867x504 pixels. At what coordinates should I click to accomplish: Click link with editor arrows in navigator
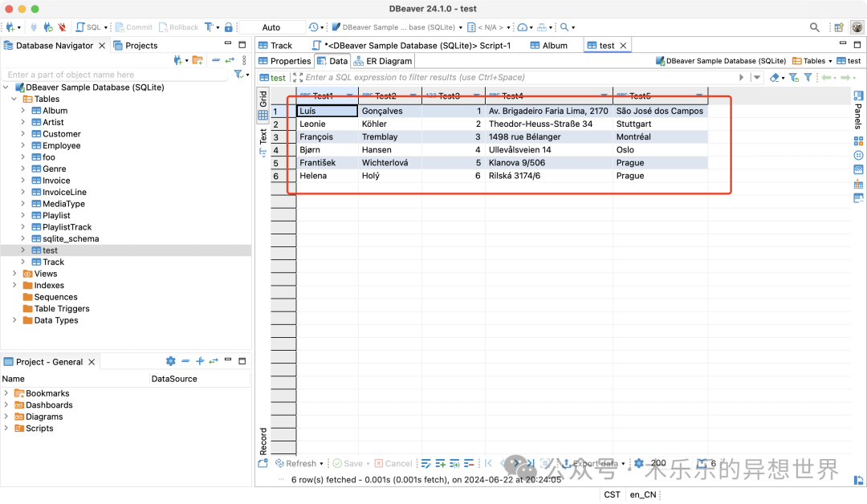point(230,60)
